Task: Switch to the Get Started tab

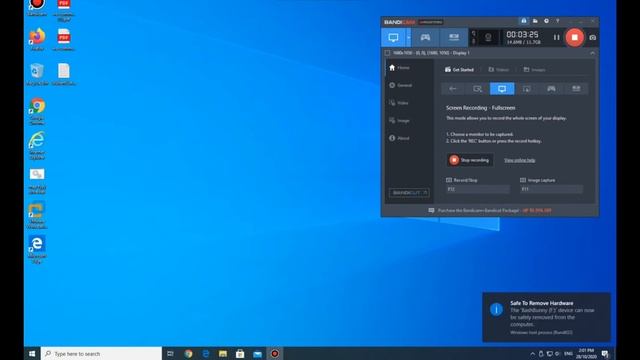Action: pos(459,70)
